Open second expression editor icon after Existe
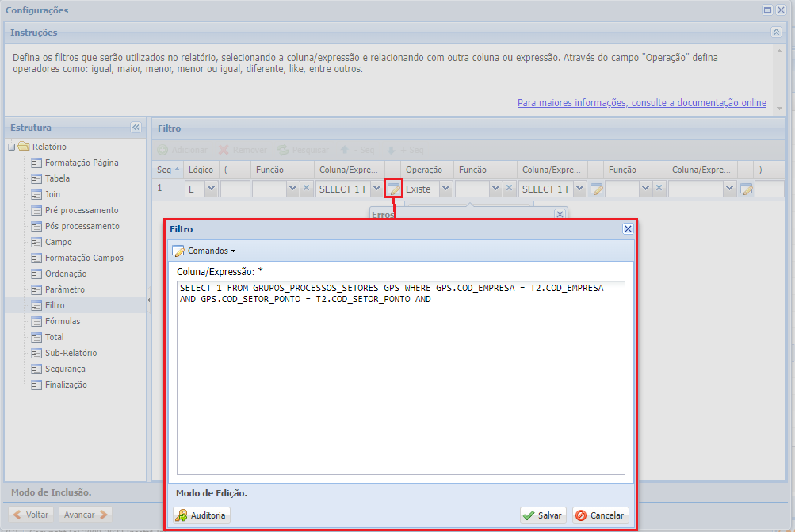795x532 pixels. click(596, 189)
